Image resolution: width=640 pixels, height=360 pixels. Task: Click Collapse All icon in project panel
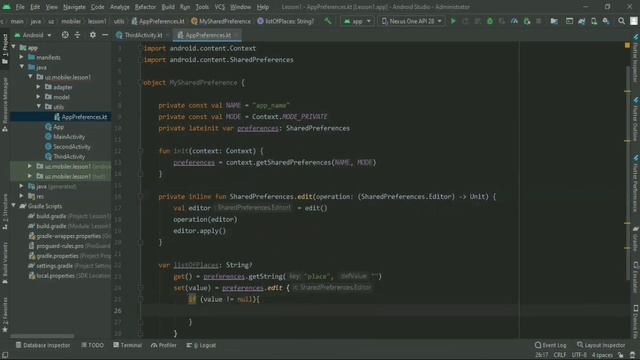[78, 35]
